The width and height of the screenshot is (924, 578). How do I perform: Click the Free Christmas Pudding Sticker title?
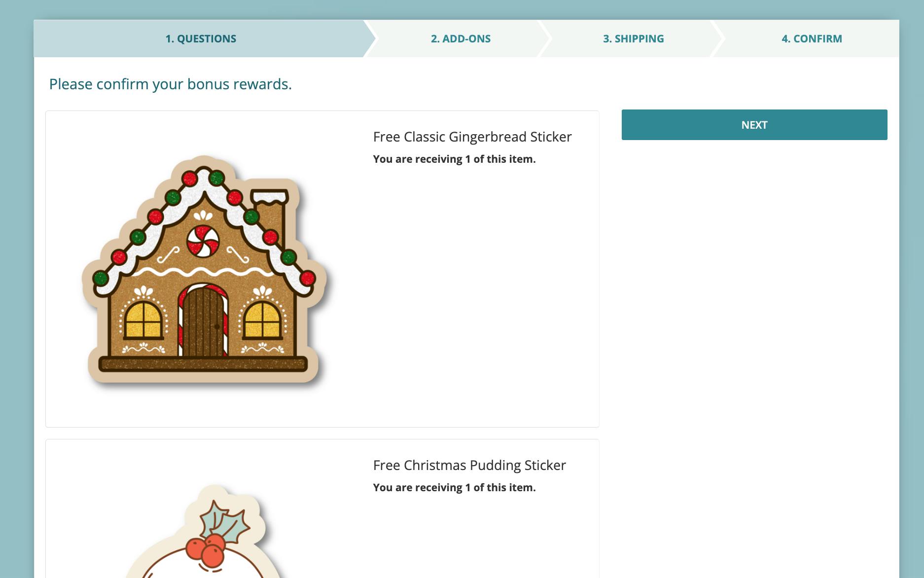(469, 465)
